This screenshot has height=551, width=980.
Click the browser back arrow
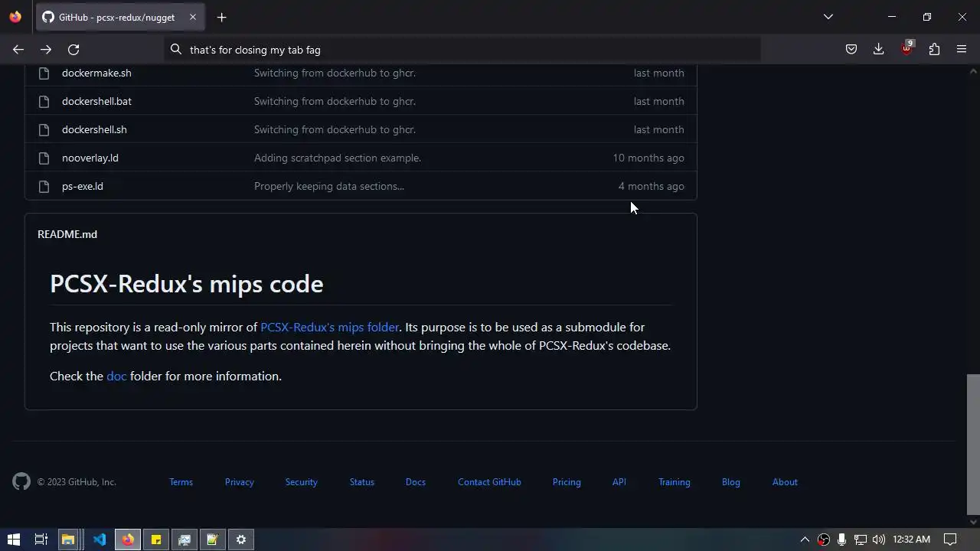coord(18,50)
